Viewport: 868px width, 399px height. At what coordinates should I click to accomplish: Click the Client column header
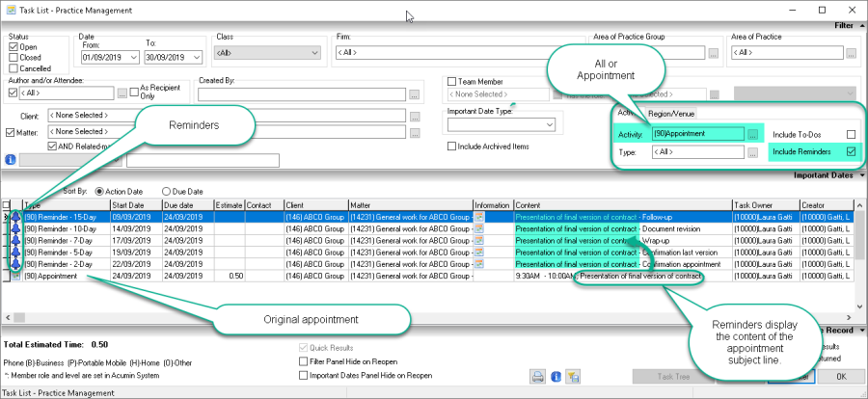(316, 205)
